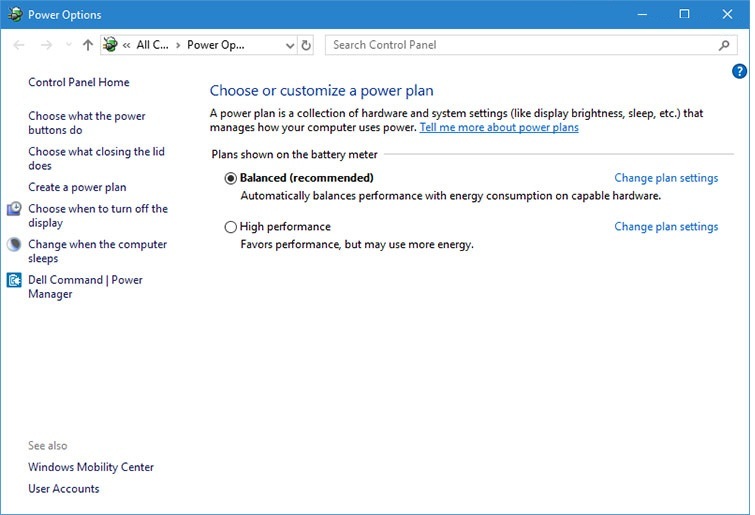This screenshot has height=515, width=755.
Task: Click the moon icon beside computer sleeps
Action: click(x=14, y=245)
